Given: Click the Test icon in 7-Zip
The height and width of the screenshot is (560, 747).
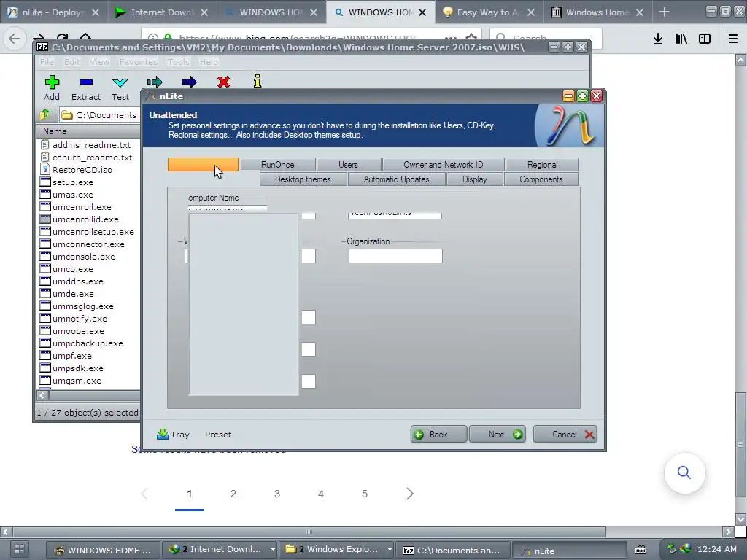Looking at the screenshot, I should [120, 83].
